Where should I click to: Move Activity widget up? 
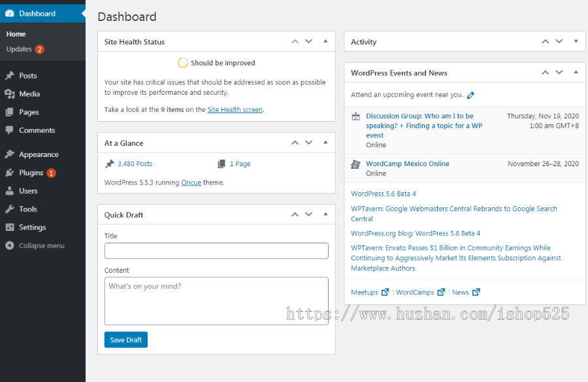(546, 41)
